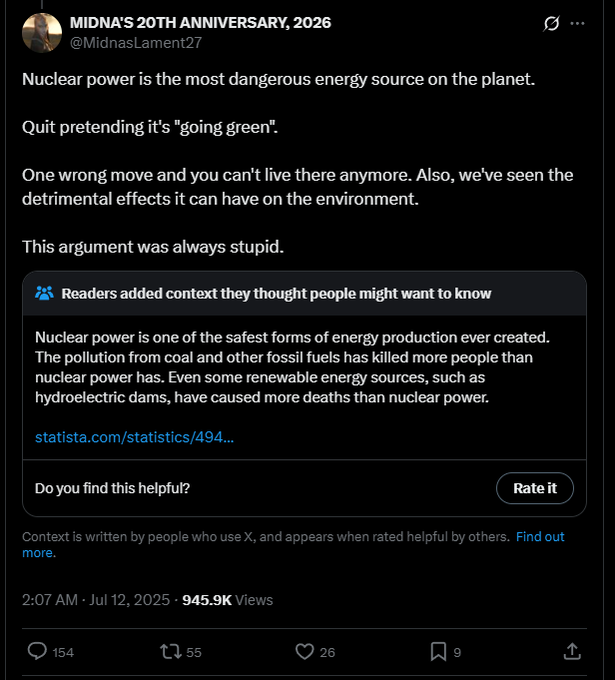This screenshot has width=615, height=680.
Task: Click the reply comment icon
Action: click(x=37, y=651)
